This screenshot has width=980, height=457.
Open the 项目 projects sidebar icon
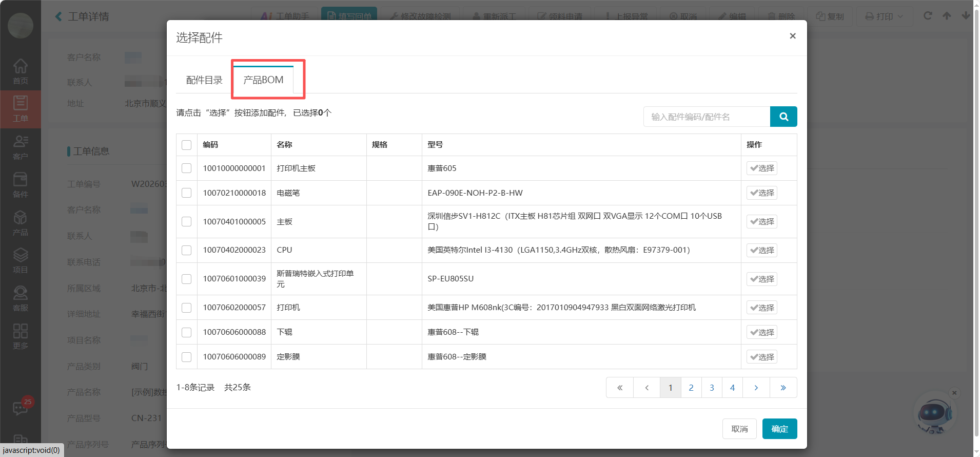(21, 260)
